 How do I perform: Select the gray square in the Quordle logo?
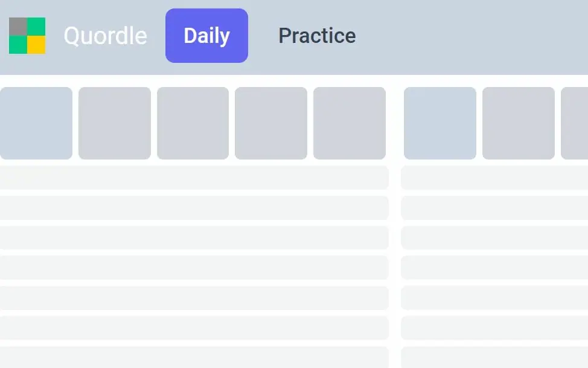coord(18,27)
